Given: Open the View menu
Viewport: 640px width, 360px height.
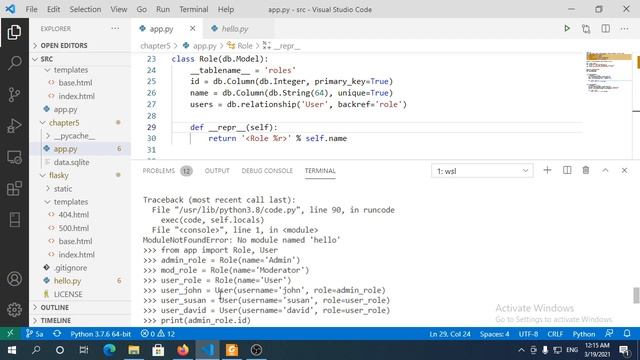Looking at the screenshot, I should click(119, 9).
